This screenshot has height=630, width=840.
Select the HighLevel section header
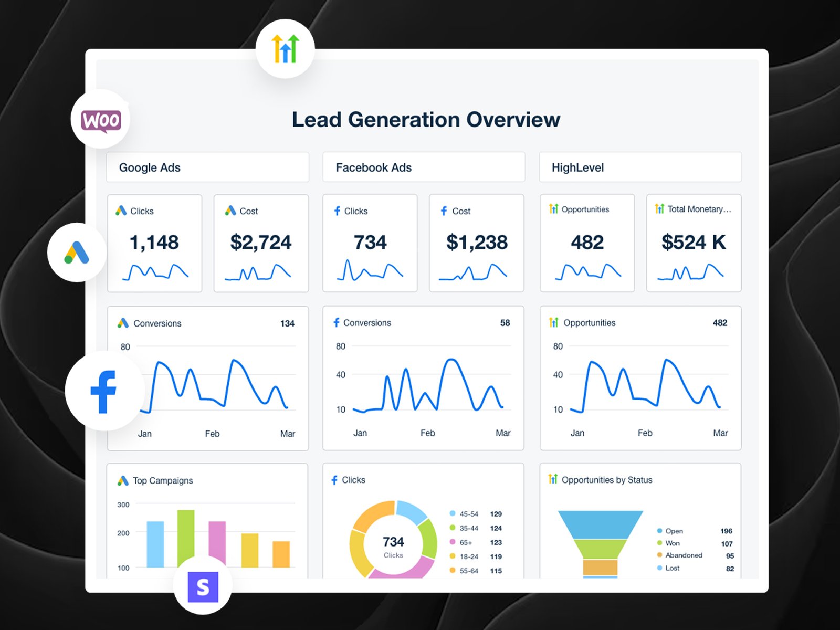[x=640, y=167]
